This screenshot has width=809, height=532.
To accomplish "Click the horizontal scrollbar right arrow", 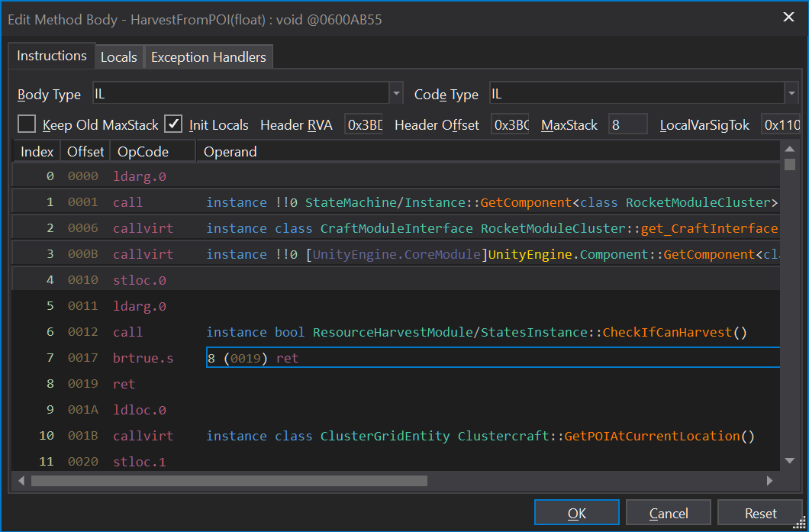I will tap(771, 481).
